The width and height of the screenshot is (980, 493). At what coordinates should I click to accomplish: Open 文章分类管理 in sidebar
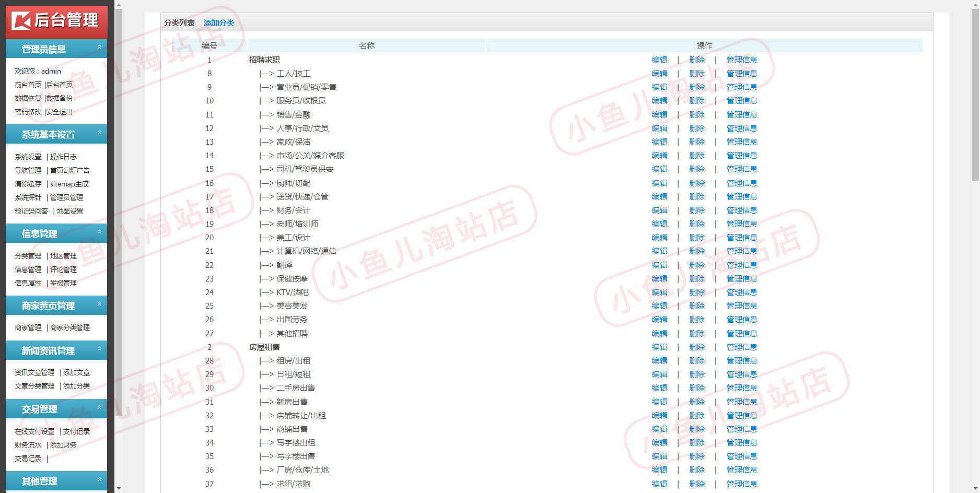[34, 386]
